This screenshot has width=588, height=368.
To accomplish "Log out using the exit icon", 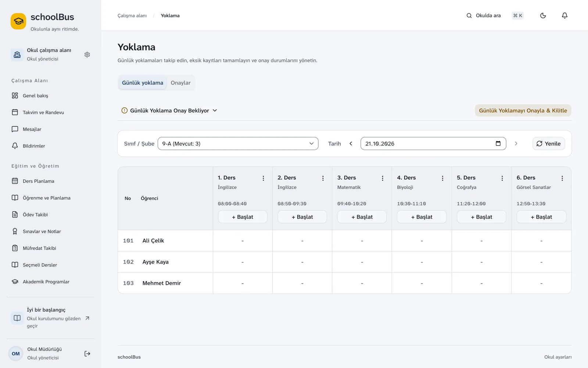I will point(87,354).
